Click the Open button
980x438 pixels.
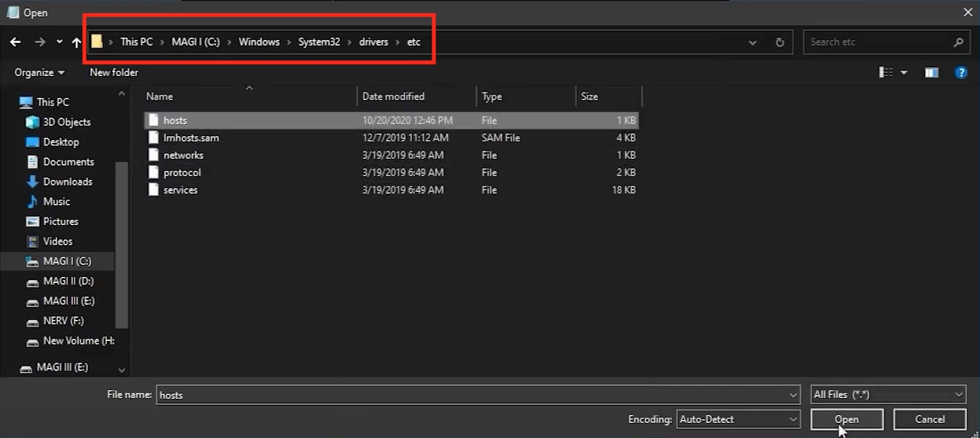847,419
